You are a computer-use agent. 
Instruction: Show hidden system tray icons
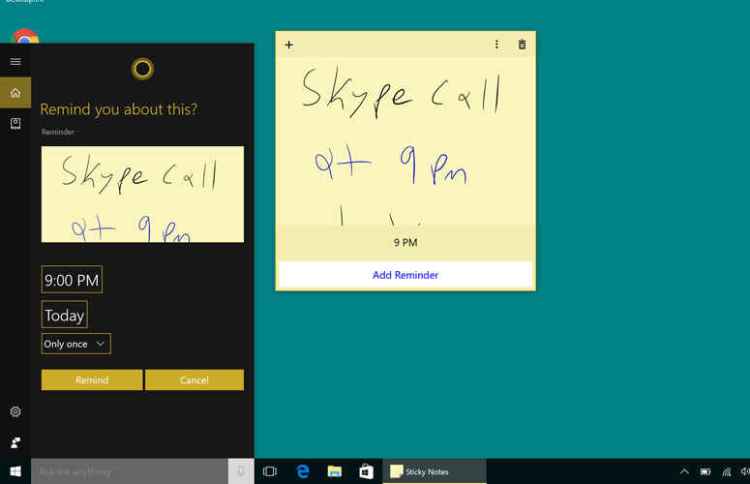point(684,472)
